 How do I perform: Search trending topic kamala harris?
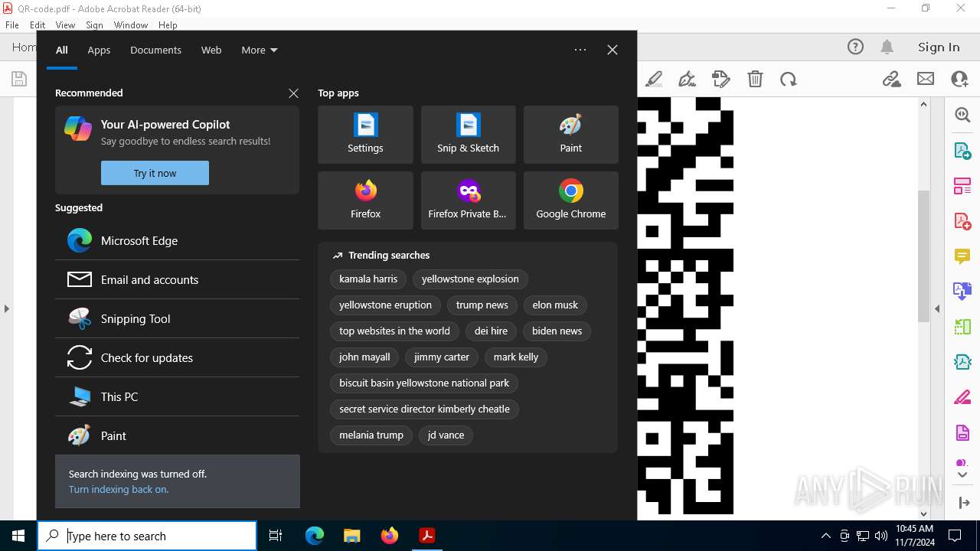[368, 279]
